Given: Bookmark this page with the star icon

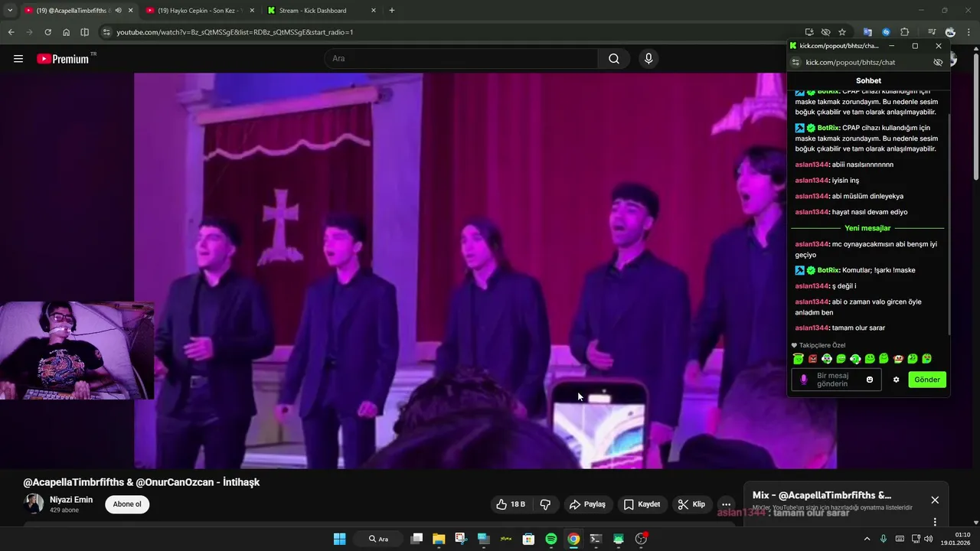Looking at the screenshot, I should coord(842,32).
